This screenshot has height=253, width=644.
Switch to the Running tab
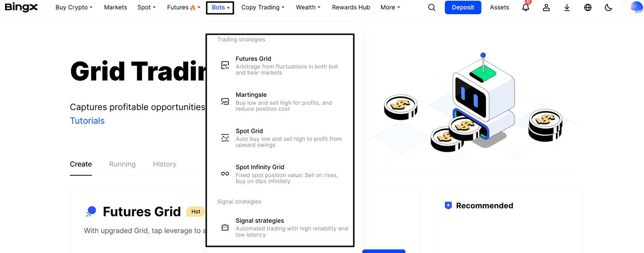[122, 164]
